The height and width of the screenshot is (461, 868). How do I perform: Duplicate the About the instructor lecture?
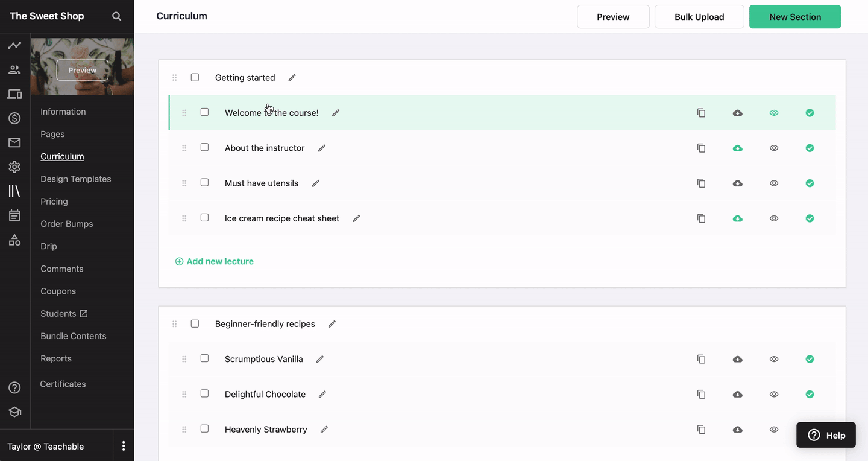701,148
